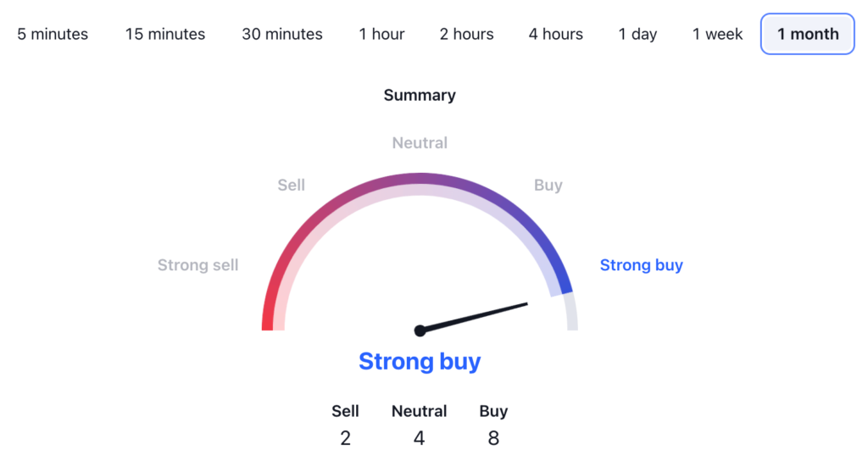Click the Neutral label above the gauge
Screen dimensions: 868x461
point(420,142)
